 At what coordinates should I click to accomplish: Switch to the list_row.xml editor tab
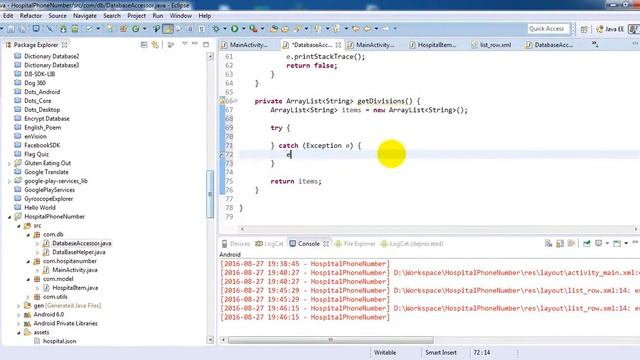point(491,45)
